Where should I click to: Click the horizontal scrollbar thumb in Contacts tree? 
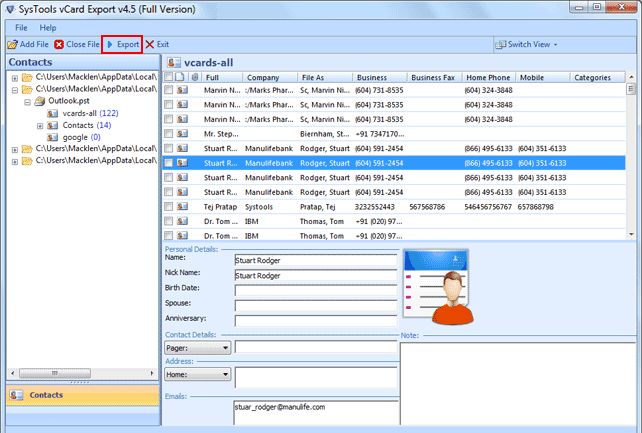point(55,373)
